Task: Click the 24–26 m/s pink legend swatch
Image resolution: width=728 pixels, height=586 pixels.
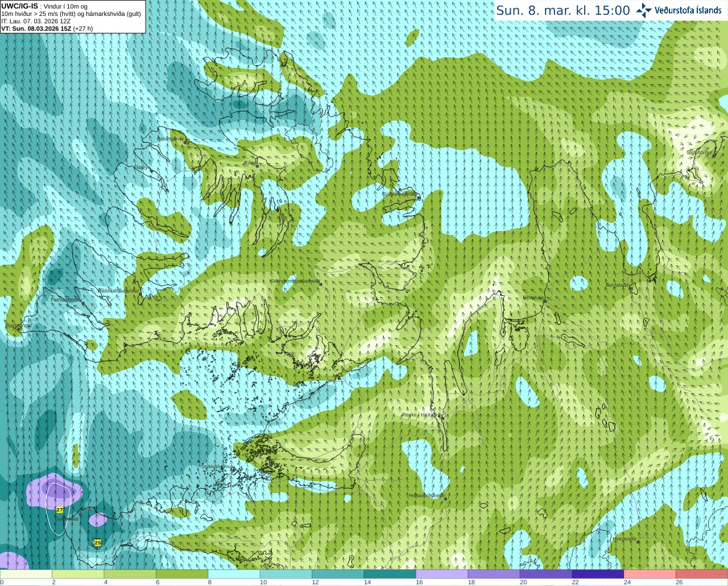Action: point(650,574)
